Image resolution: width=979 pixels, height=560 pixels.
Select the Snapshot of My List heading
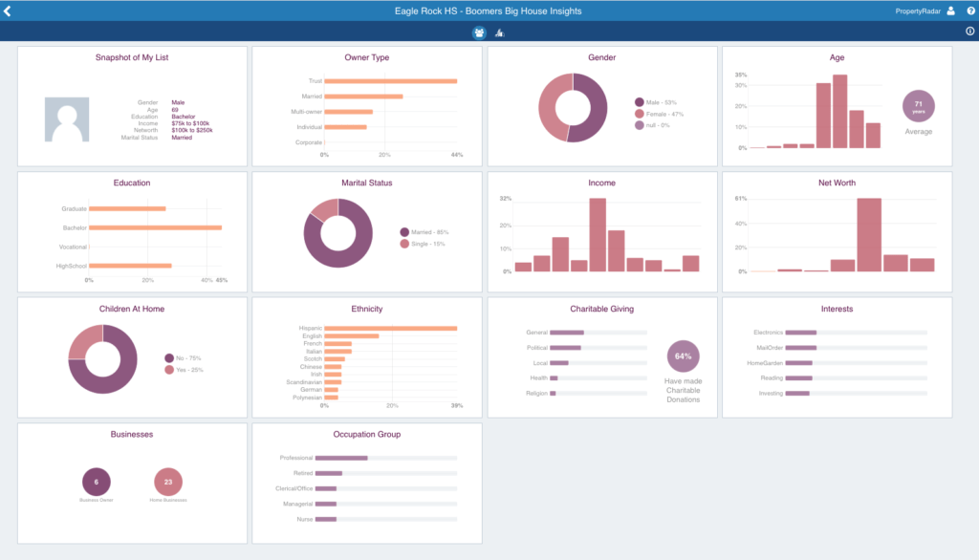pyautogui.click(x=132, y=57)
